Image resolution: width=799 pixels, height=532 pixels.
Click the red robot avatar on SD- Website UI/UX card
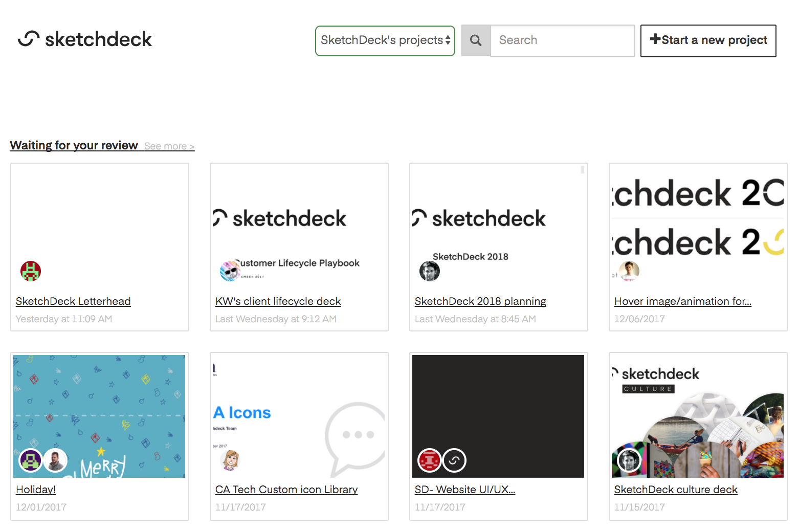coord(429,460)
